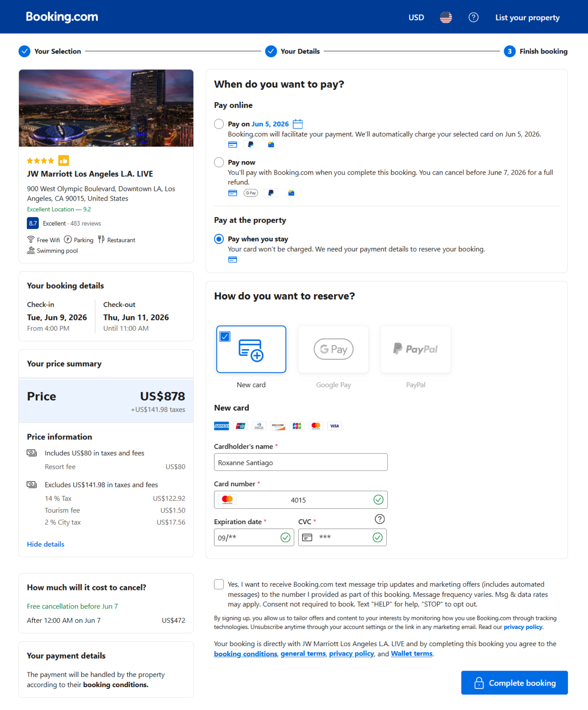Click the 'Free cancellation before Jun 7' text
This screenshot has height=710, width=588.
[x=72, y=606]
